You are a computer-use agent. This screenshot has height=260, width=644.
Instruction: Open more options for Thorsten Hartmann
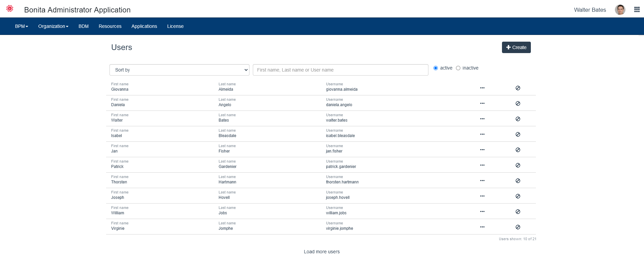[482, 181]
